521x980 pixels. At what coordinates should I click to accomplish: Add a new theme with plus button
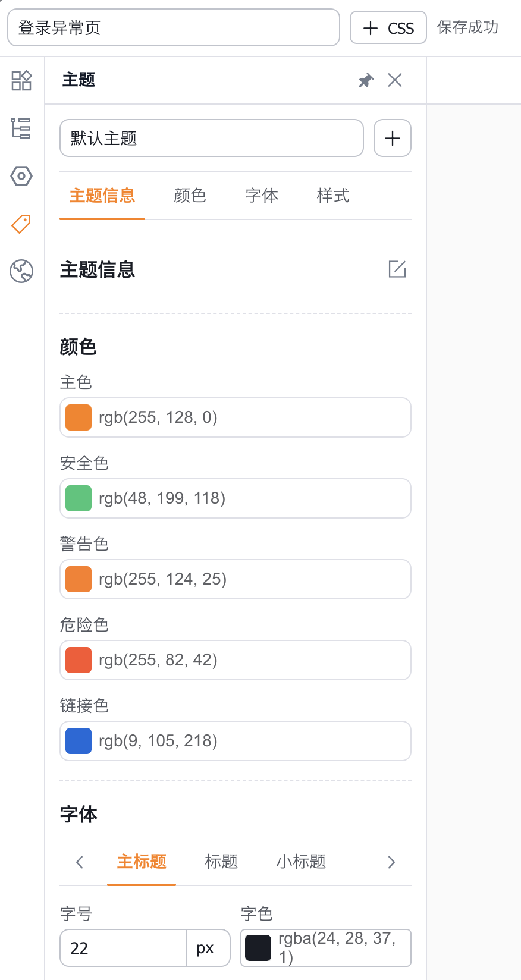393,139
